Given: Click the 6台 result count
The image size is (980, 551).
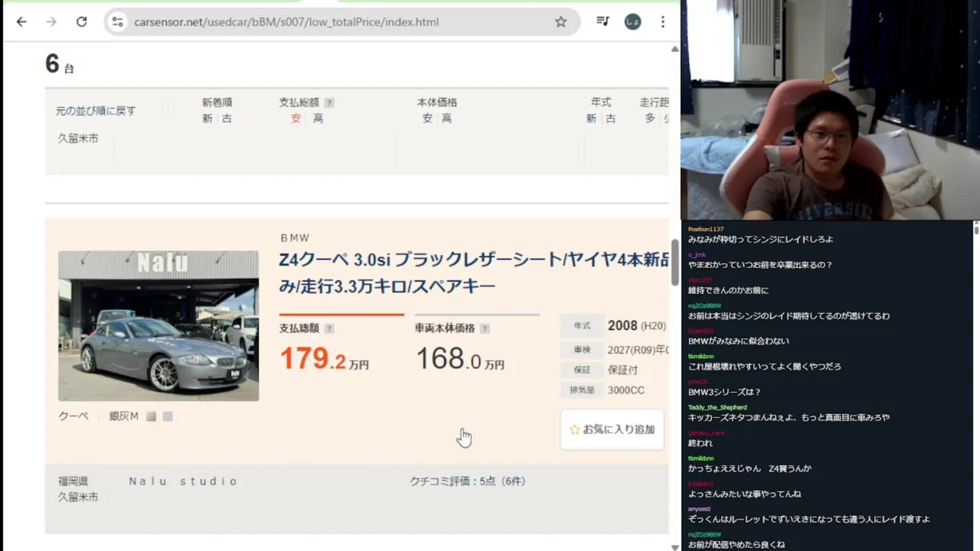Looking at the screenshot, I should (60, 64).
